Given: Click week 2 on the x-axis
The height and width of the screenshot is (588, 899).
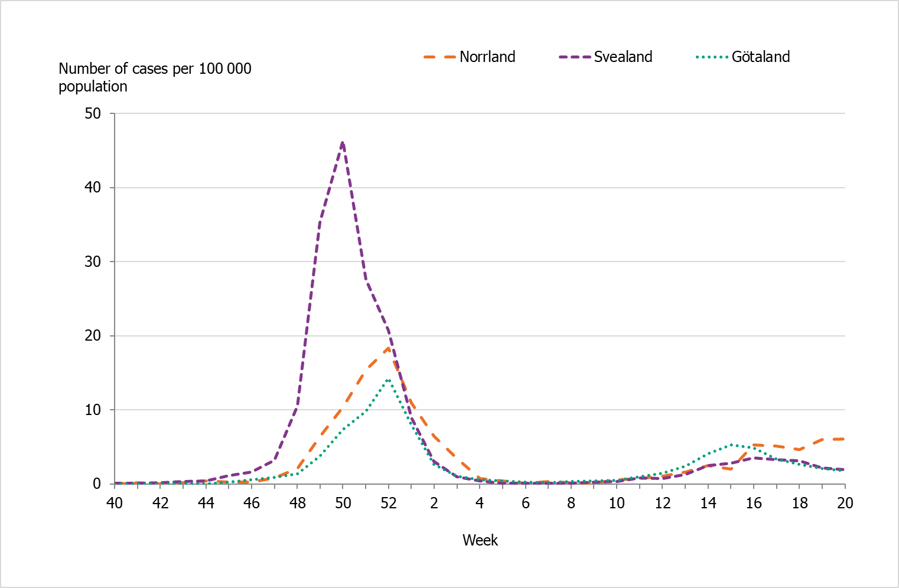Looking at the screenshot, I should [x=434, y=503].
